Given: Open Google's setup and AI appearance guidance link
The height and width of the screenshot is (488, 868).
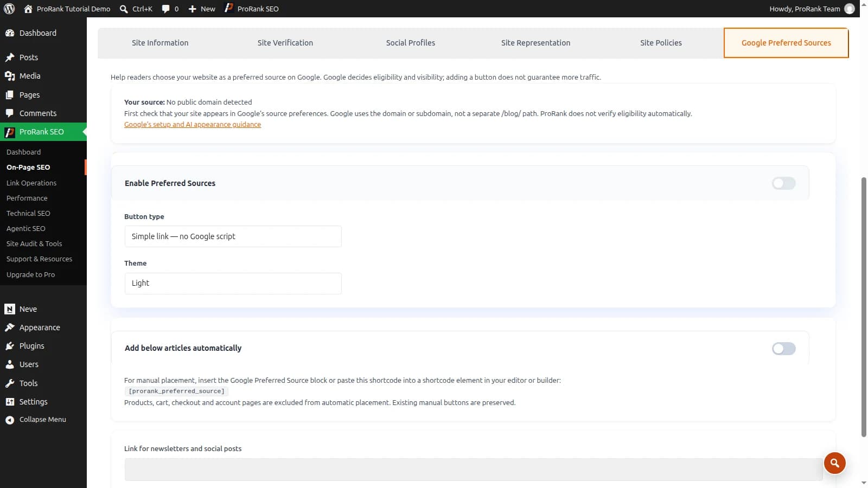Looking at the screenshot, I should coord(193,125).
